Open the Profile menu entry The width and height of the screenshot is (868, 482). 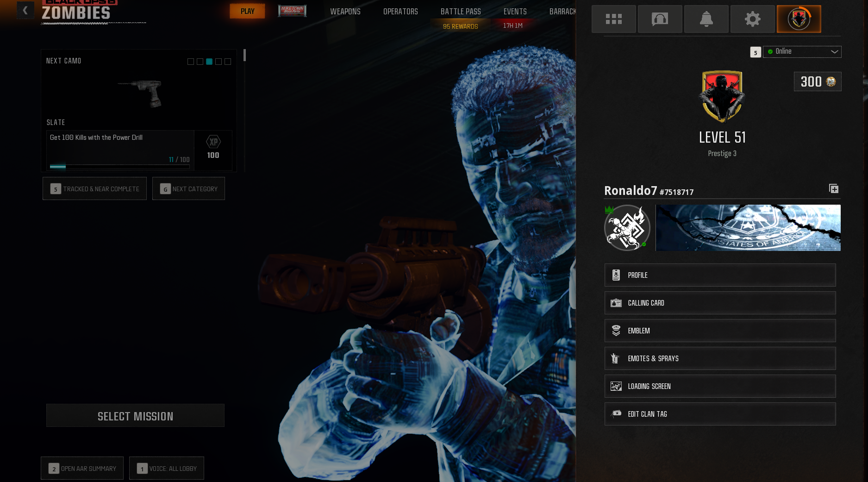(720, 275)
